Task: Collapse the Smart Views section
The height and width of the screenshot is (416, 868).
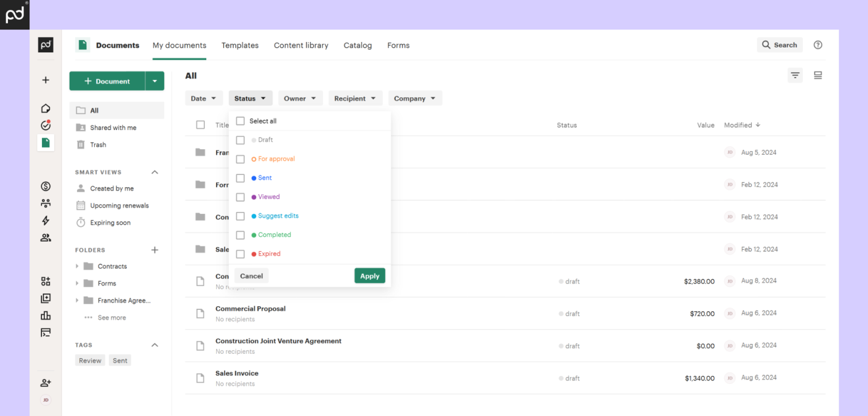Action: (155, 172)
